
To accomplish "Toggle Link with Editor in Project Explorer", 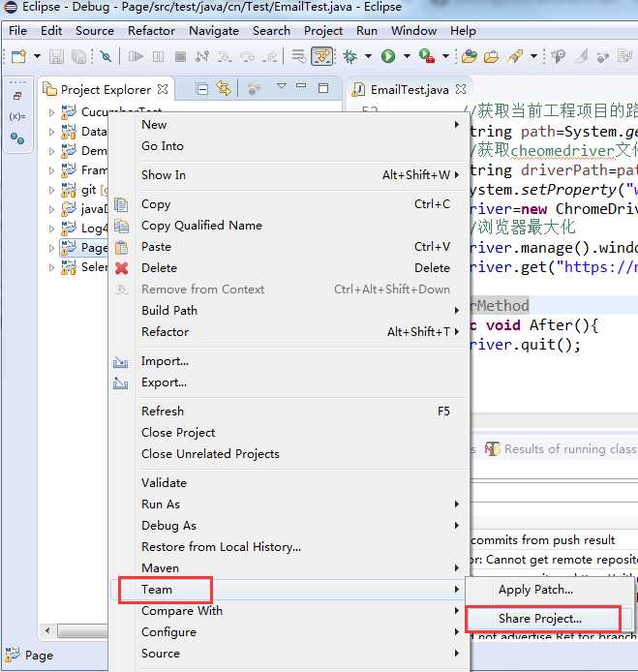I will (x=224, y=89).
